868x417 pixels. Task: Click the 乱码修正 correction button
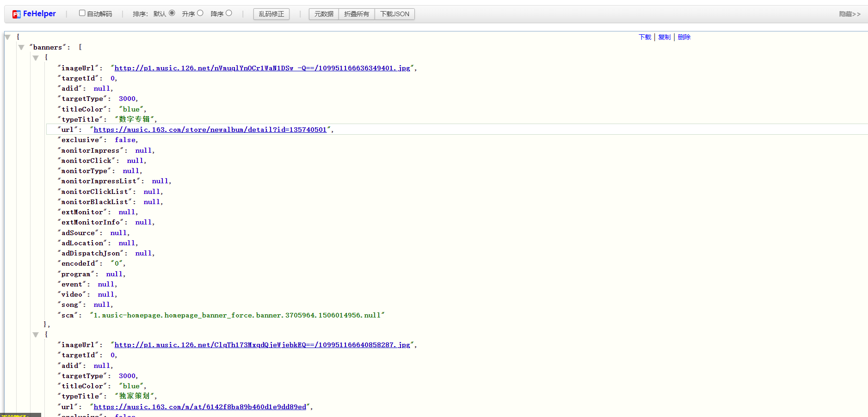[x=271, y=14]
